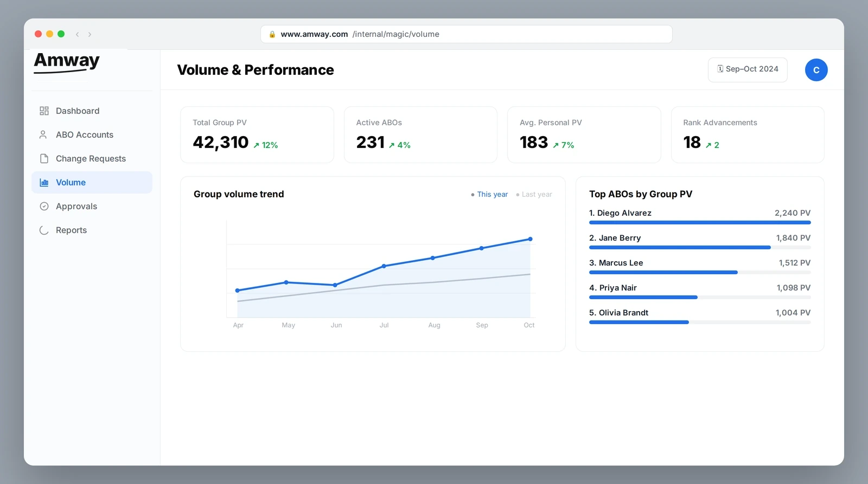Click the Dashboard grid icon
Image resolution: width=868 pixels, height=484 pixels.
click(x=44, y=111)
